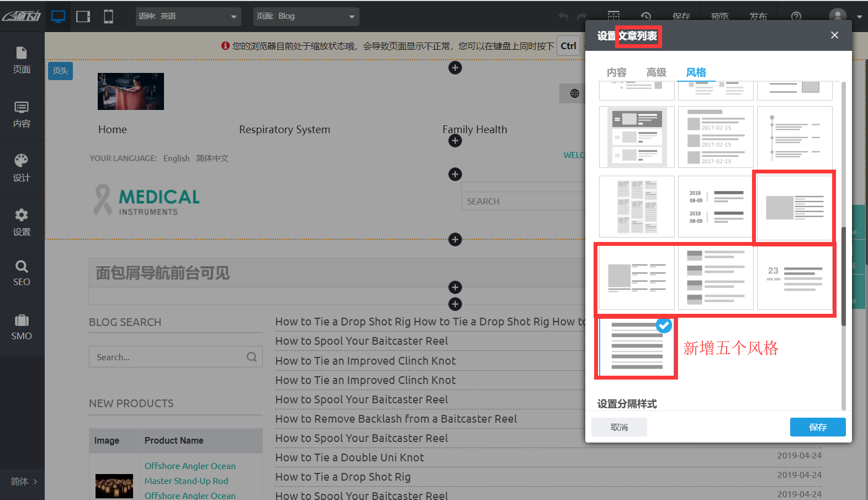The height and width of the screenshot is (500, 868).
Task: Click the 取消 cancel button
Action: (x=619, y=427)
